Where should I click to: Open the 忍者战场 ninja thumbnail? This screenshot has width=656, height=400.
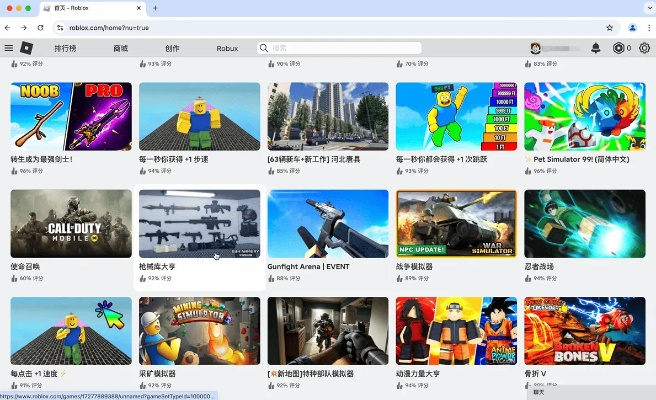585,223
